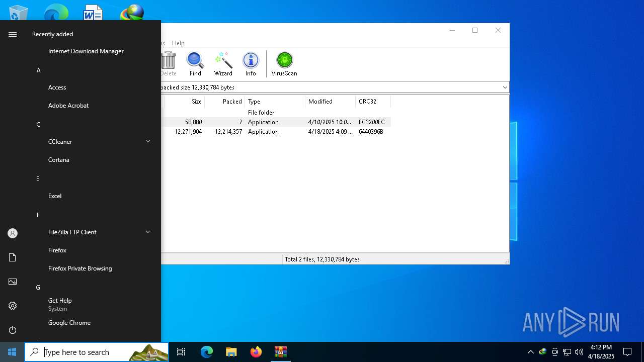Click CRC32 value 6440396B
The height and width of the screenshot is (362, 644).
(x=371, y=132)
